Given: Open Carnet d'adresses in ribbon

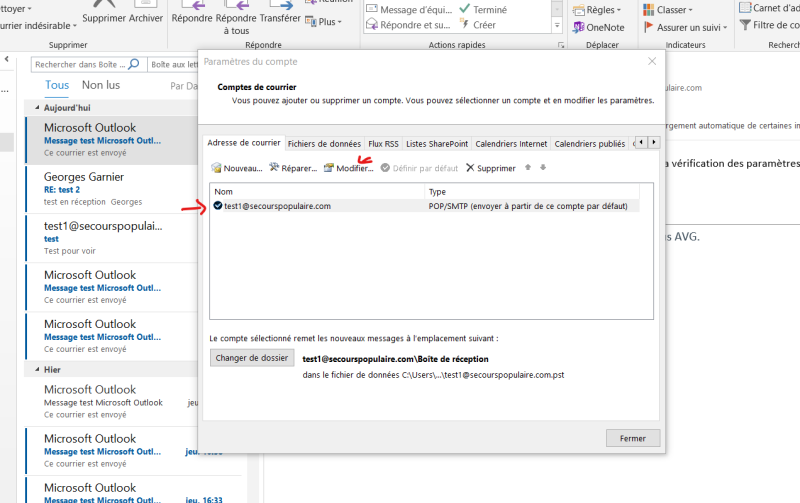Looking at the screenshot, I should coord(769,8).
